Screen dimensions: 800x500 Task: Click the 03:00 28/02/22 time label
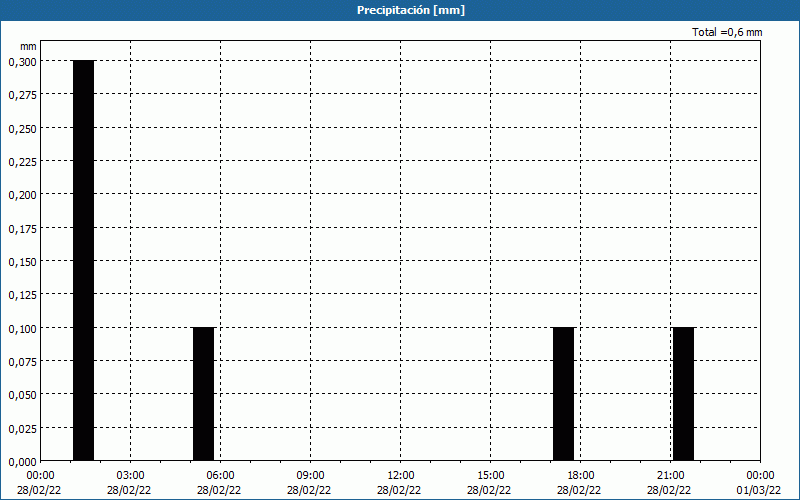point(129,483)
